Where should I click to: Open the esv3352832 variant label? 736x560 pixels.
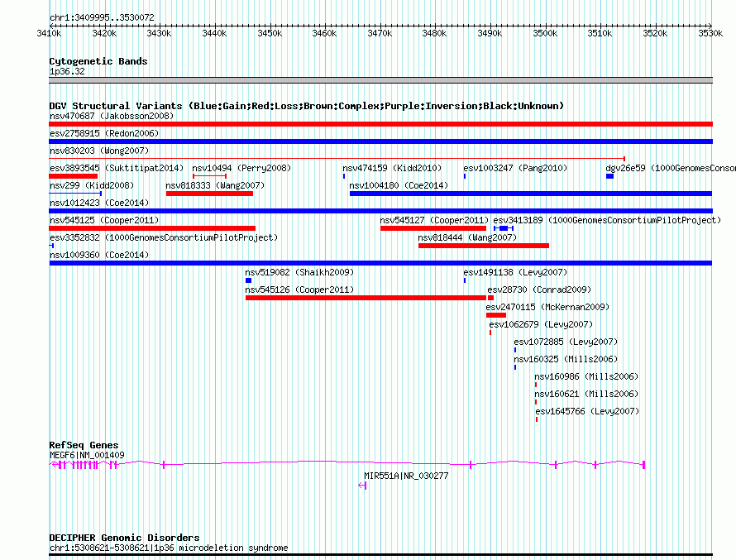coord(164,237)
